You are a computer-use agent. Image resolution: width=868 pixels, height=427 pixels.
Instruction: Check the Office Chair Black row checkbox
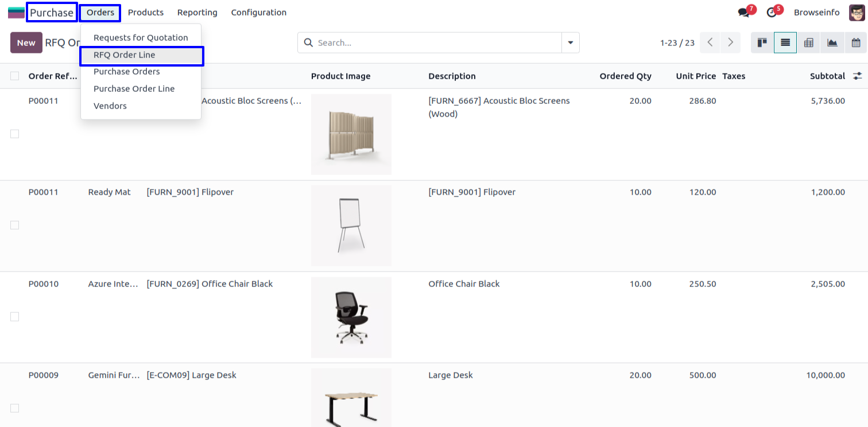(15, 317)
